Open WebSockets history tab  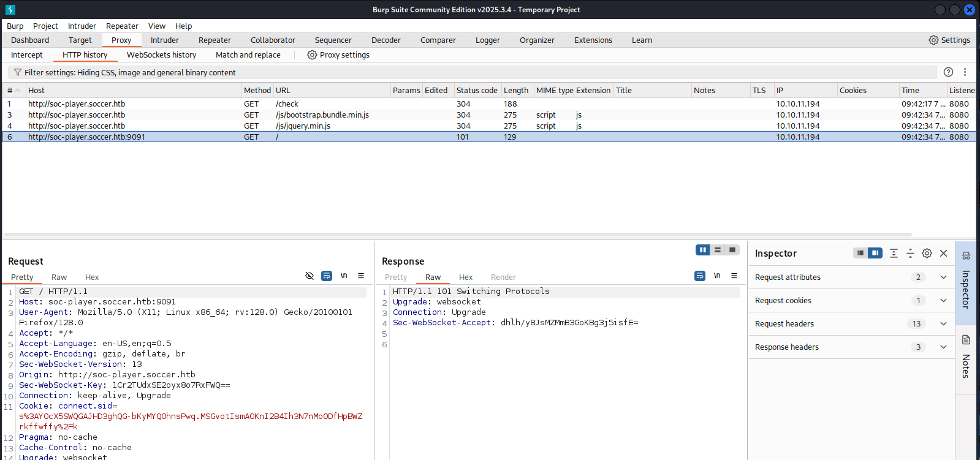pyautogui.click(x=161, y=55)
